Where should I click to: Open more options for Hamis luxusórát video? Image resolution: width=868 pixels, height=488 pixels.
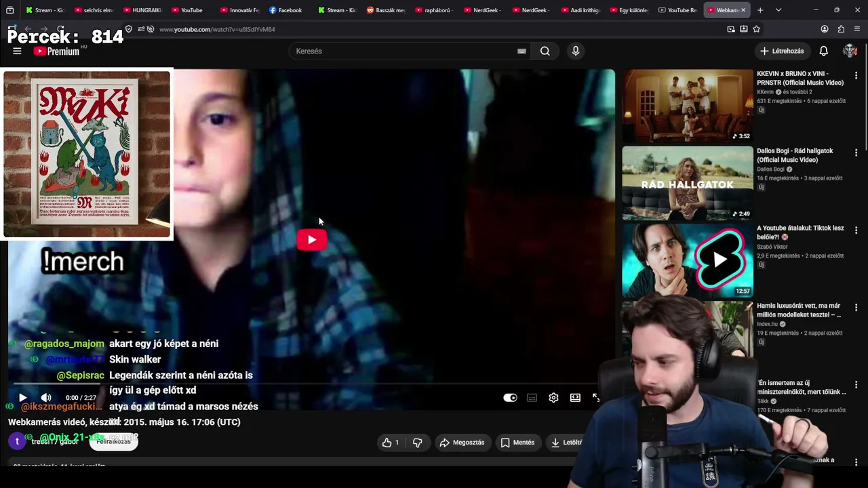click(856, 307)
